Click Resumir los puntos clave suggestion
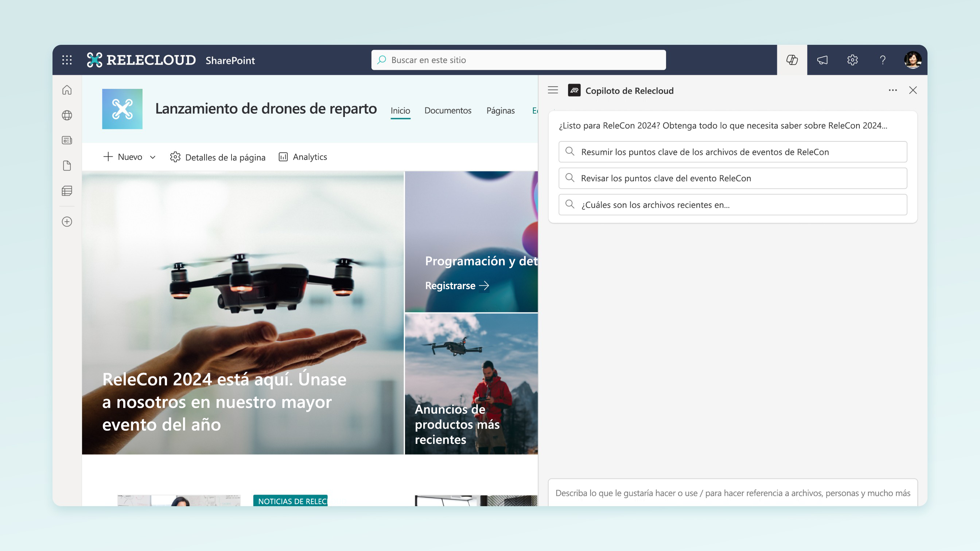The height and width of the screenshot is (551, 980). pyautogui.click(x=732, y=151)
